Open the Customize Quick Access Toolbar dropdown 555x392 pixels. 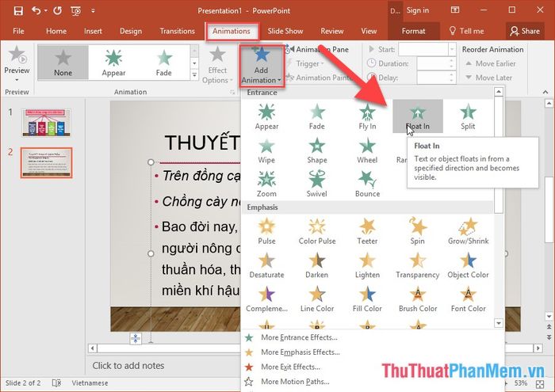pos(93,10)
